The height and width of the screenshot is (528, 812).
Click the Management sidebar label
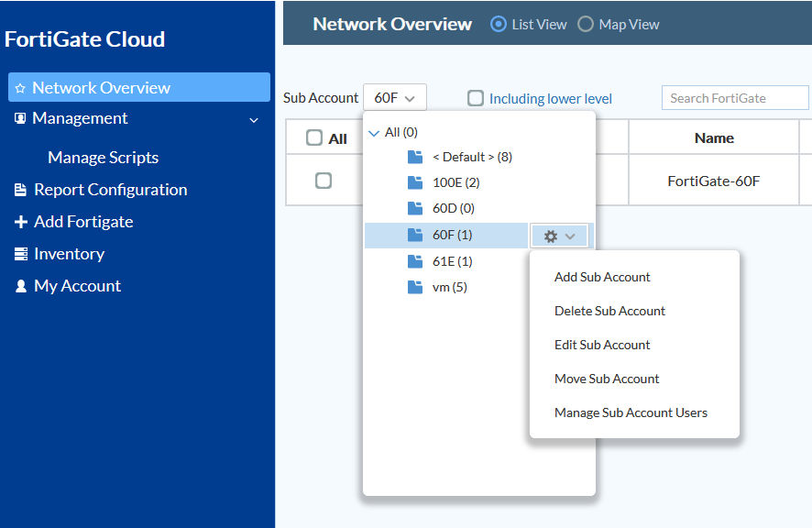[x=80, y=118]
